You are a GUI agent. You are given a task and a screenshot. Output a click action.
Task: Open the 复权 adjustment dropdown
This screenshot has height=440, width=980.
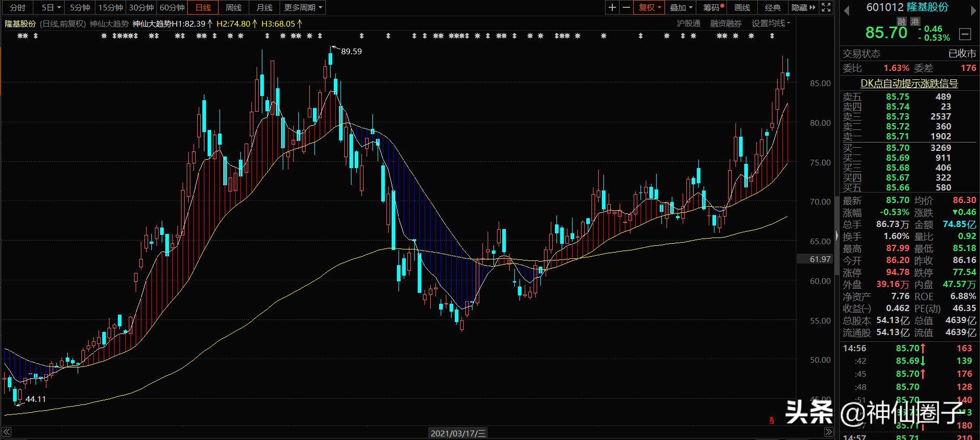point(649,7)
